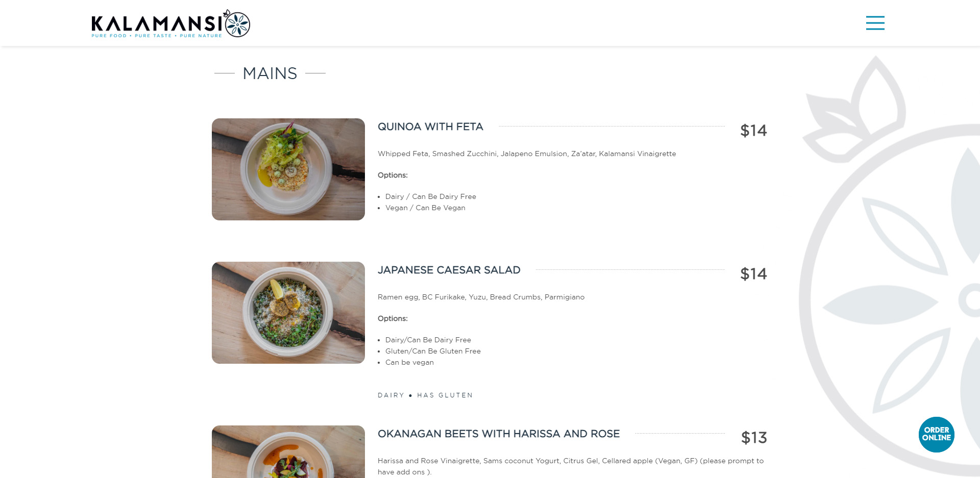980x478 pixels.
Task: Open the hamburger navigation menu
Action: [875, 23]
